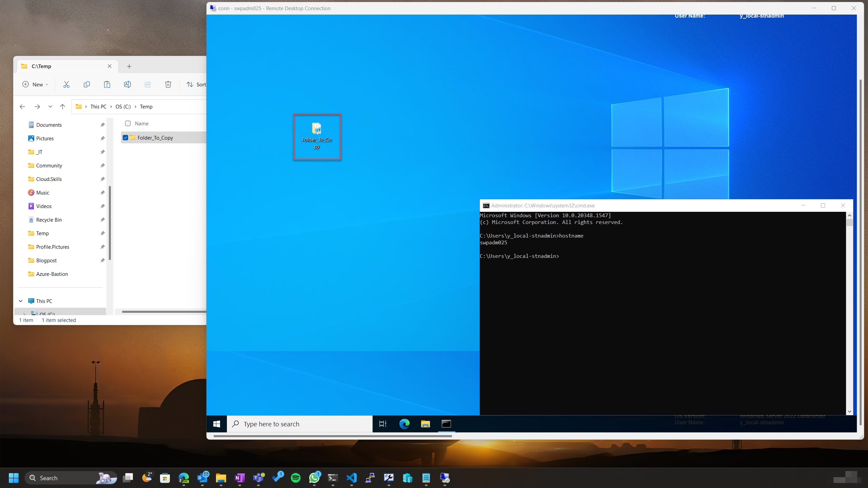Open Azure-Bastion folder in sidebar
Screen dimensions: 868x488
pos(52,274)
